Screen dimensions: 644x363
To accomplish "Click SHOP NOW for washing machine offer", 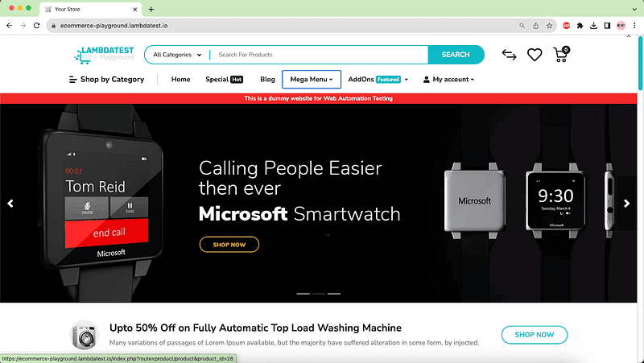I will [535, 335].
